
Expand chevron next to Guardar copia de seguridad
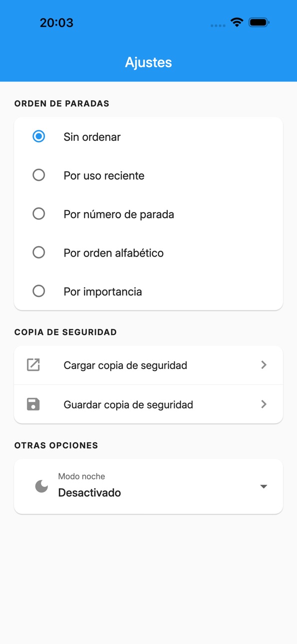point(264,404)
